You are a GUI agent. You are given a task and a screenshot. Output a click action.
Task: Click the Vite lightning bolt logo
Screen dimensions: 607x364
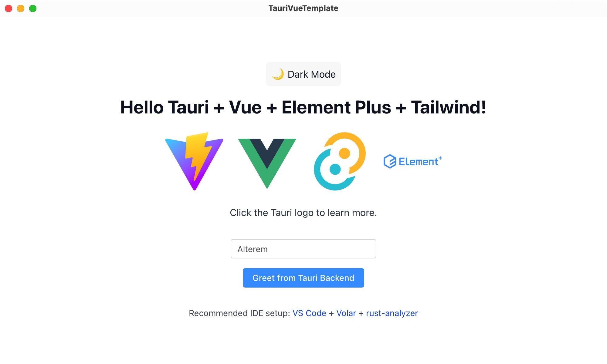pos(194,161)
